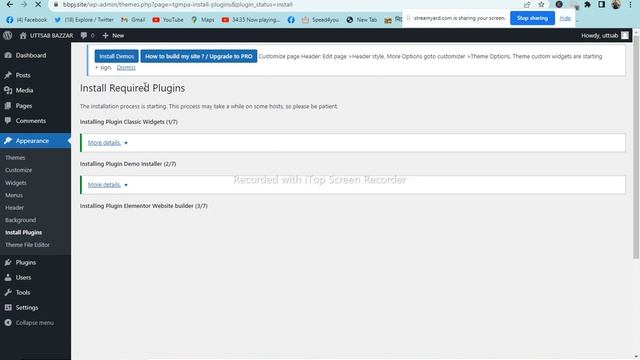Open the comments bubble in admin bar
The image size is (640, 360).
click(87, 36)
